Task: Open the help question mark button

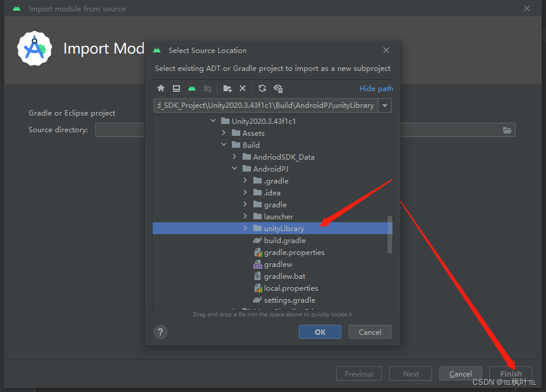Action: coord(160,332)
